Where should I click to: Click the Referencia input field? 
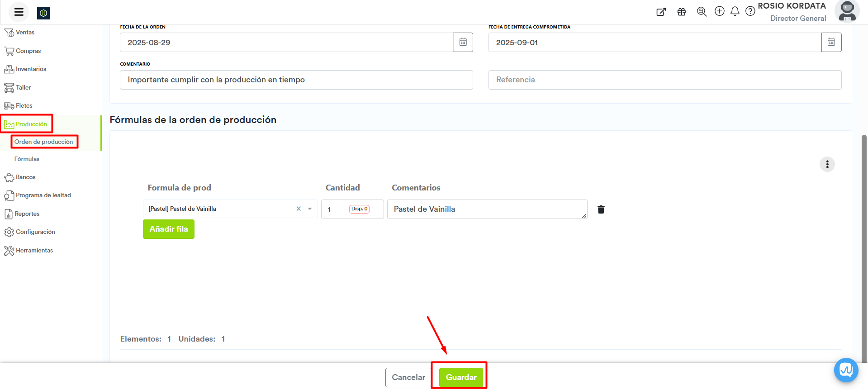tap(664, 80)
